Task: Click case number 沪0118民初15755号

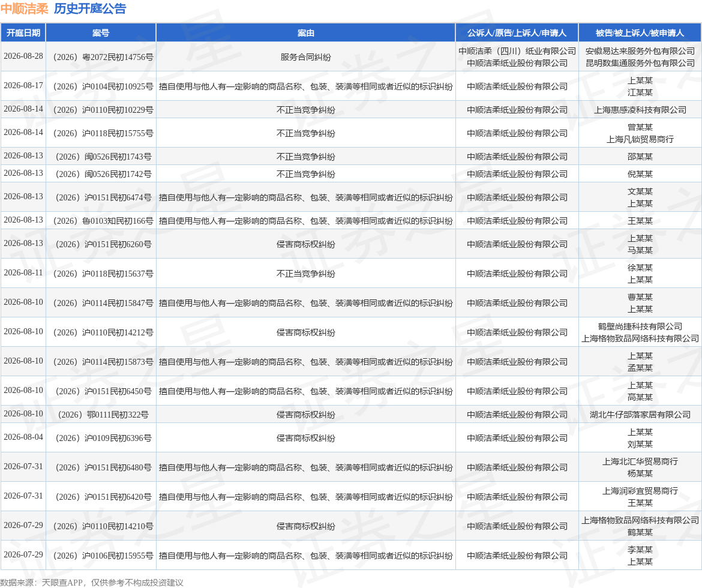Action: pyautogui.click(x=103, y=133)
